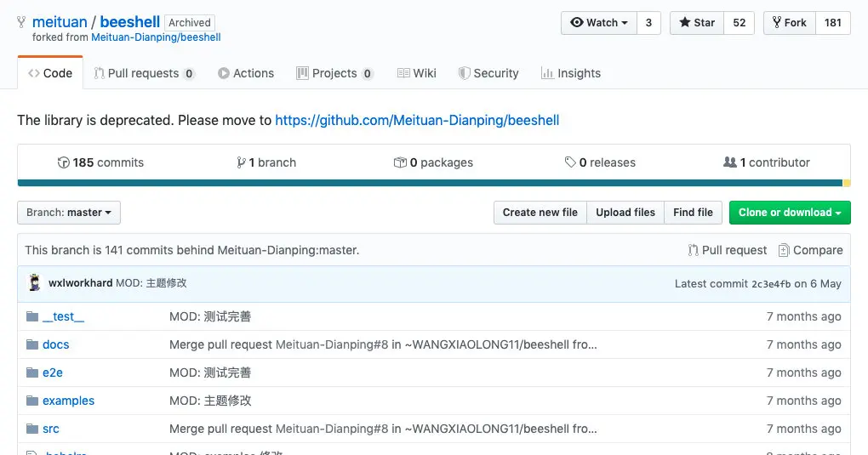This screenshot has height=455, width=868.
Task: Open the beeshell repository name link
Action: pyautogui.click(x=130, y=21)
